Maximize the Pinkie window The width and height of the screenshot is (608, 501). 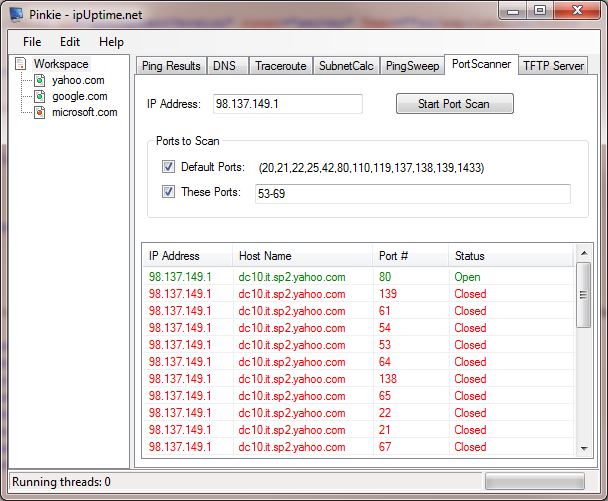(540, 10)
